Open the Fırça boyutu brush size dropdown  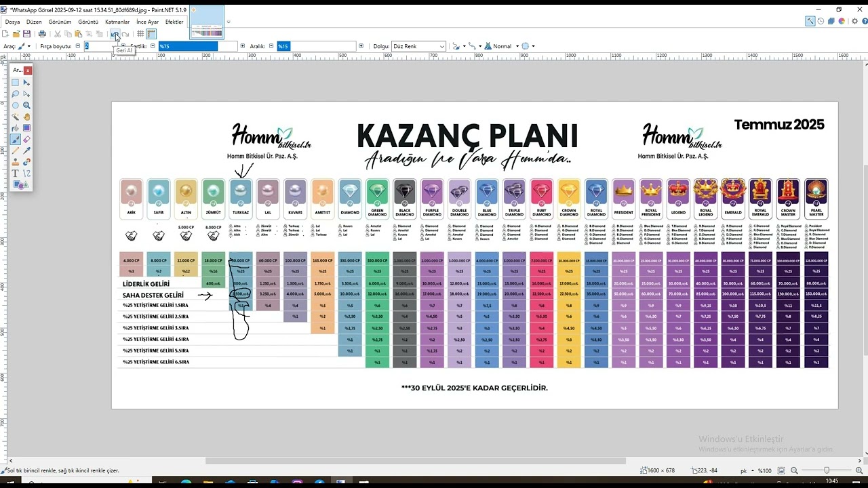113,46
